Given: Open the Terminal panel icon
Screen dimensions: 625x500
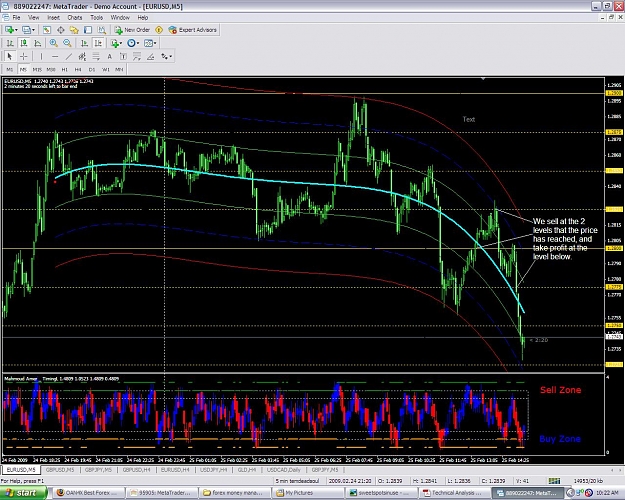Looking at the screenshot, I should point(88,30).
